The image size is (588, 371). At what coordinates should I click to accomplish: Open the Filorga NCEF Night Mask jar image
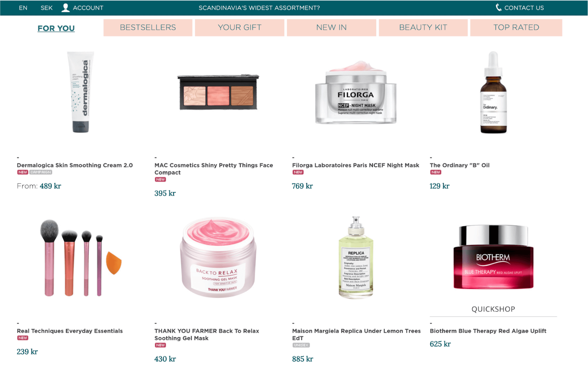[356, 92]
